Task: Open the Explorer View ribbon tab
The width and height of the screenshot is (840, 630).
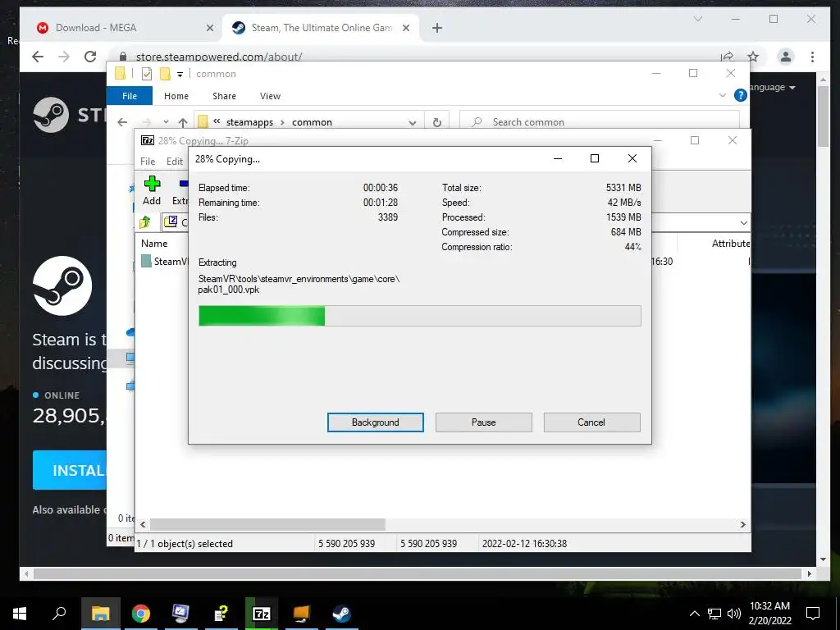Action: (270, 96)
